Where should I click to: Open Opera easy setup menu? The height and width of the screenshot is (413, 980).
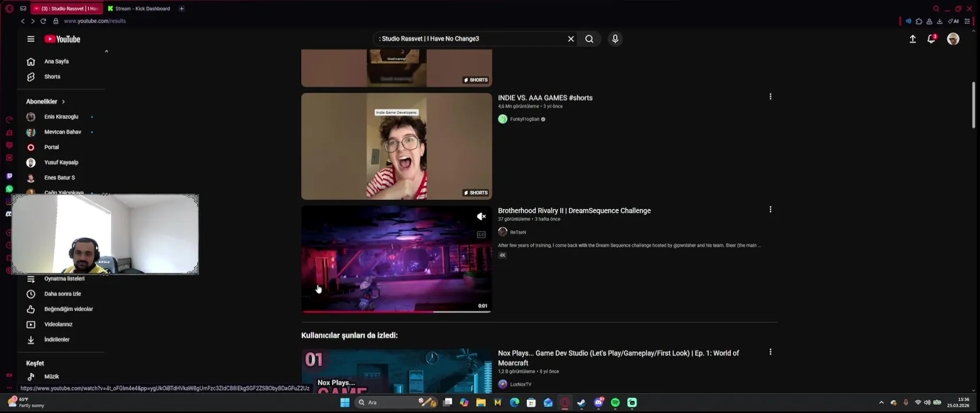tap(967, 21)
